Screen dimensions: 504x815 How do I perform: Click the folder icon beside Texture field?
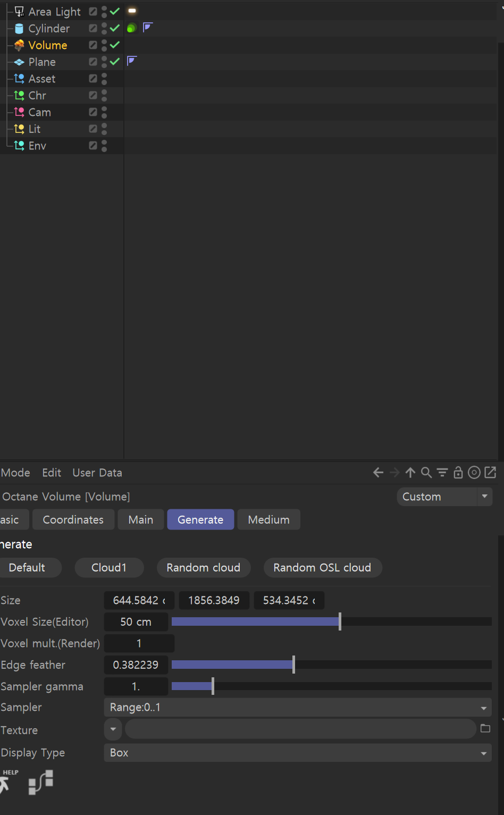tap(485, 729)
